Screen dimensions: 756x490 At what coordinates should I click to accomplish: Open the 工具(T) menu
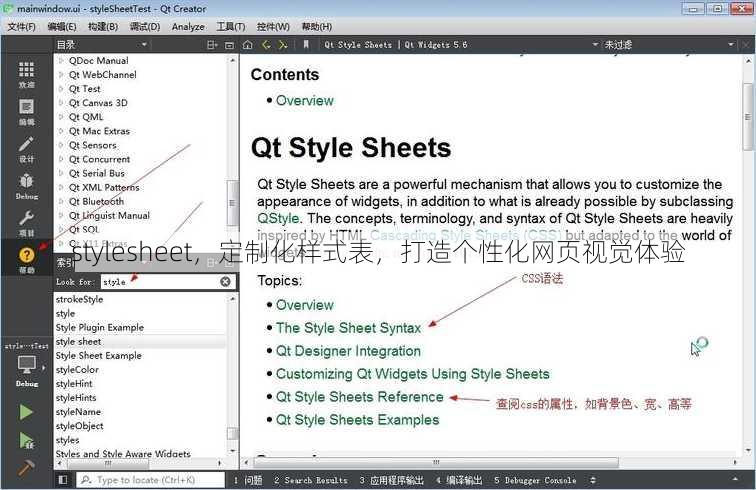click(x=231, y=27)
